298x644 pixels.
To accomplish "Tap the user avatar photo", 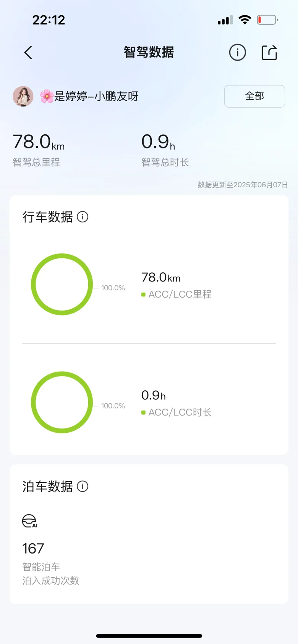I will click(23, 96).
